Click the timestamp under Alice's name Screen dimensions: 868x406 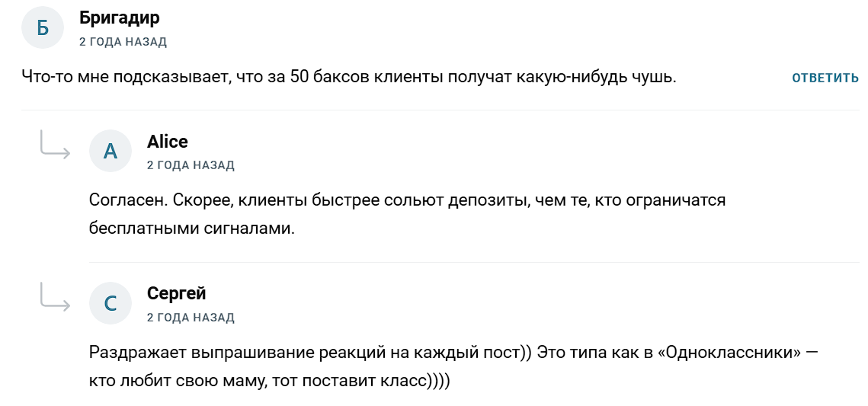tap(191, 165)
